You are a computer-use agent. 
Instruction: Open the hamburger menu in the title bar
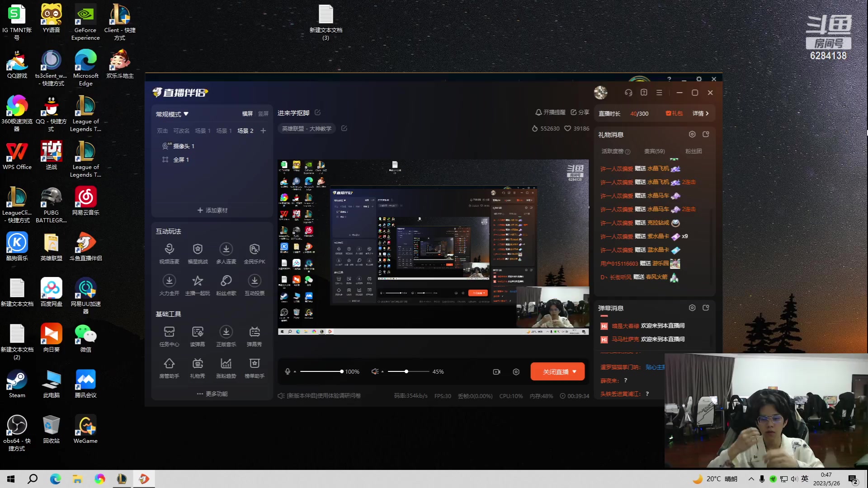click(659, 93)
